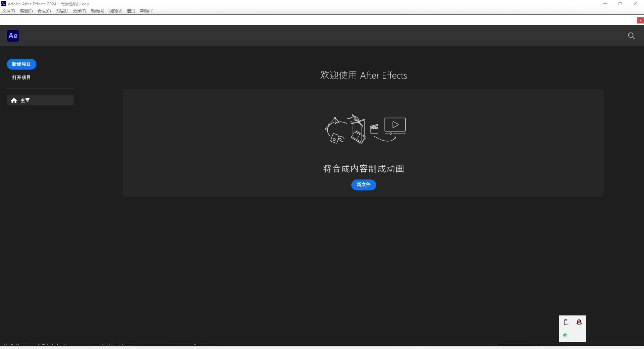Viewport: 644px width, 349px height.
Task: Click the 打开项目 option
Action: click(x=21, y=77)
